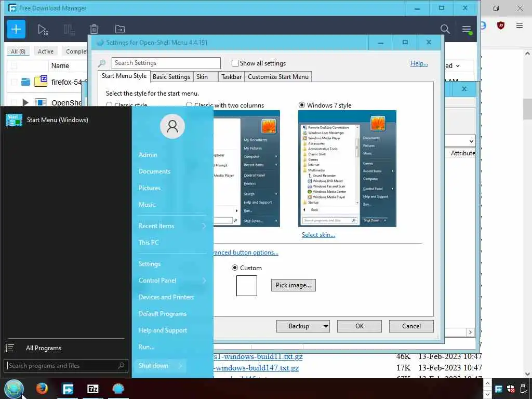Screen dimensions: 532x399
Task: Expand the Control Panel submenu
Action: [204, 281]
